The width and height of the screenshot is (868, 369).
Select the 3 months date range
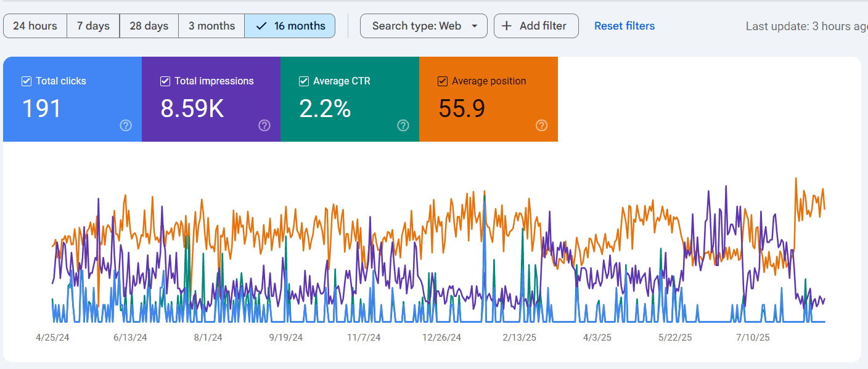click(211, 26)
